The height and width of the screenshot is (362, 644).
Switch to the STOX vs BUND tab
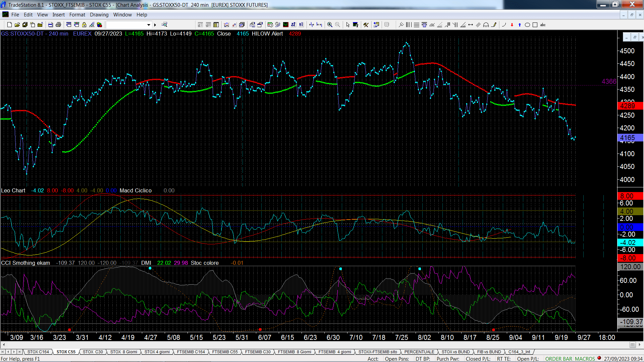(455, 352)
